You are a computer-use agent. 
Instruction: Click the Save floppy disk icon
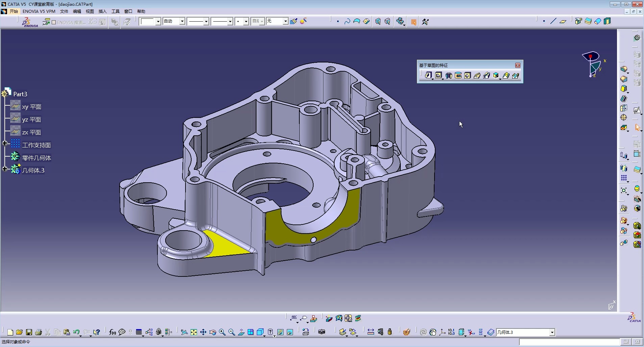point(29,332)
